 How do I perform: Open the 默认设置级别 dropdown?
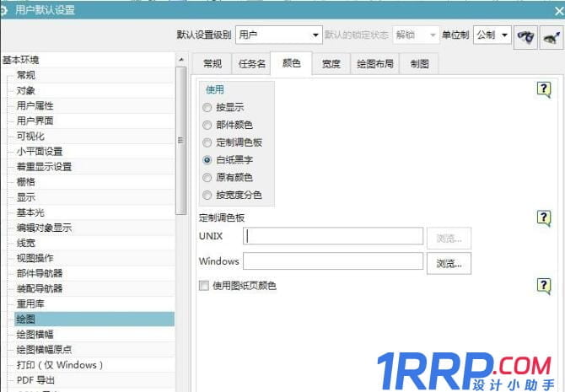pyautogui.click(x=279, y=35)
